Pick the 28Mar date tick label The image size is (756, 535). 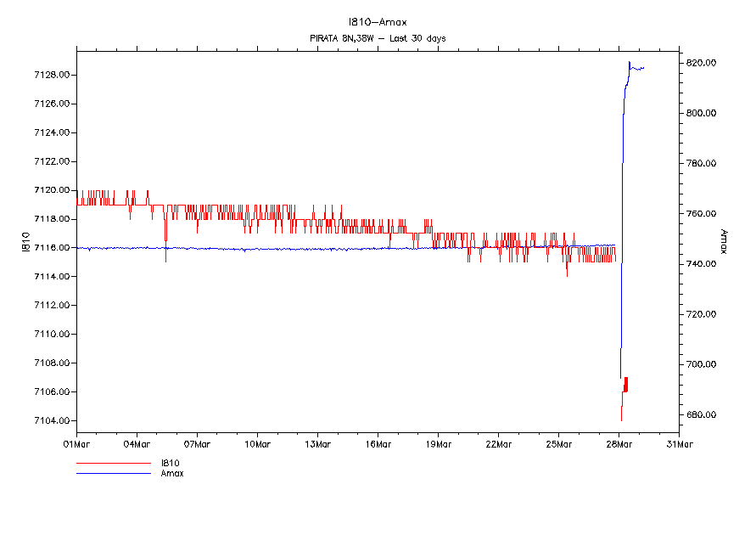619,443
